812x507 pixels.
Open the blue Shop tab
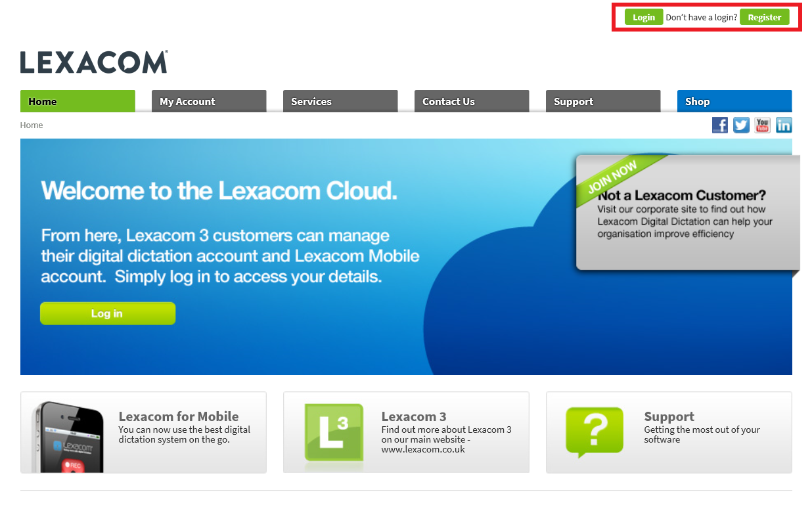pos(734,101)
